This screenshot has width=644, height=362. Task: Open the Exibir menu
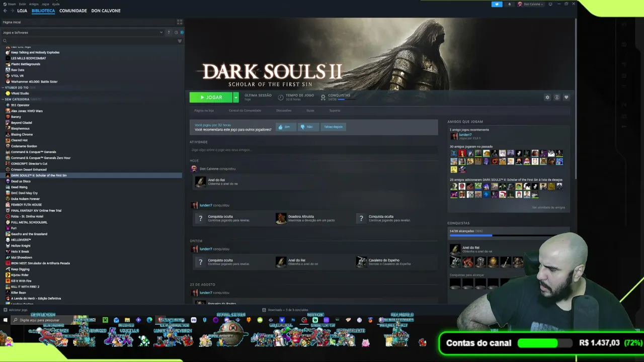(x=23, y=4)
